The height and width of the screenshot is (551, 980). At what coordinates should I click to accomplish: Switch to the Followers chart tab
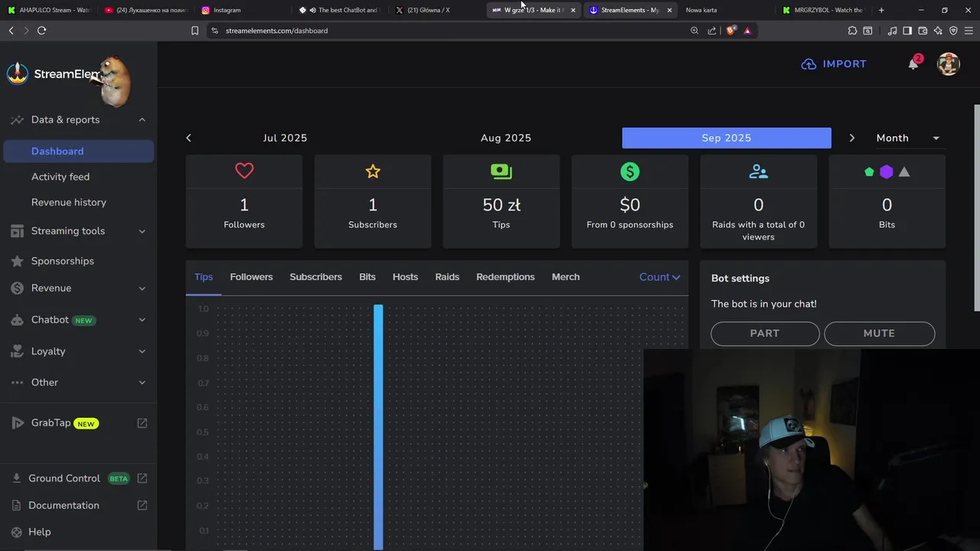pos(251,277)
